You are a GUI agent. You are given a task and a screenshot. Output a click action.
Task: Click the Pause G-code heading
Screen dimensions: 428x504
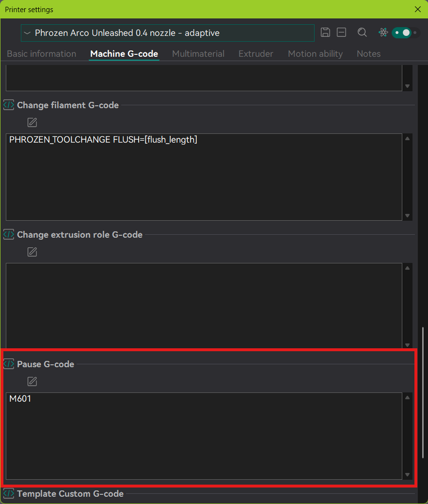pos(46,364)
